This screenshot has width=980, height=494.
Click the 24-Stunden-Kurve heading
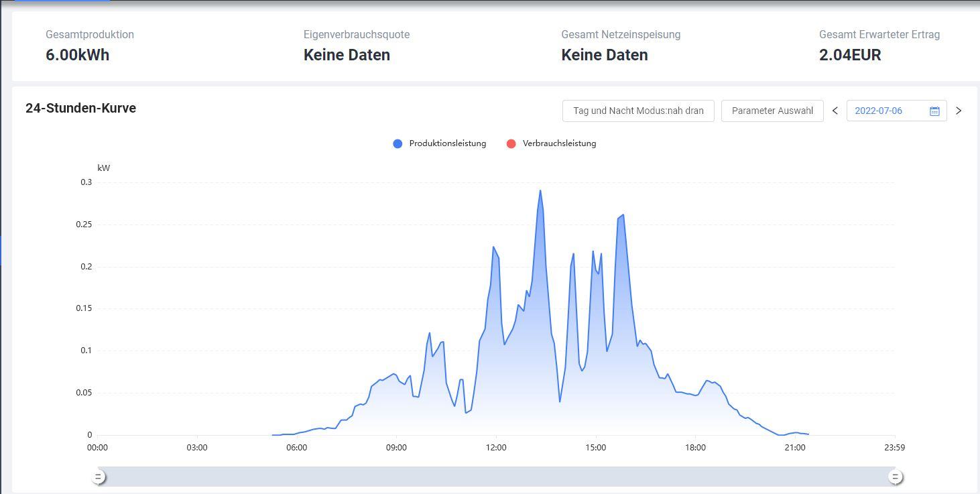click(x=80, y=108)
